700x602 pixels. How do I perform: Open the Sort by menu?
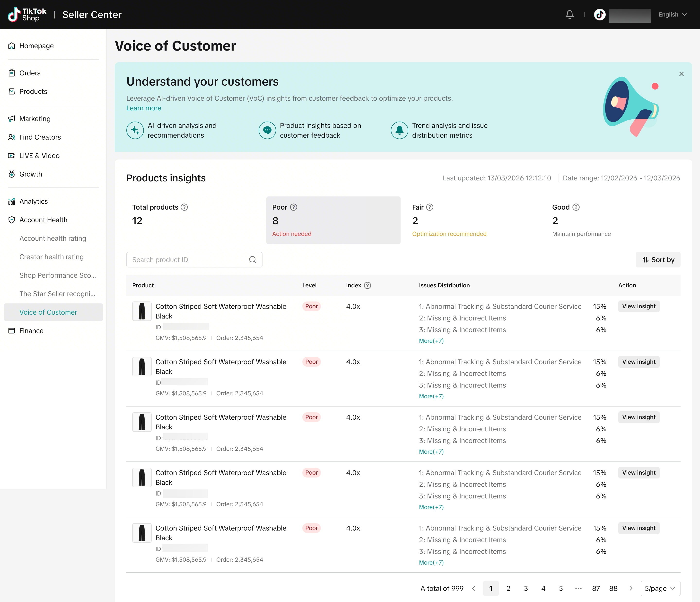658,260
